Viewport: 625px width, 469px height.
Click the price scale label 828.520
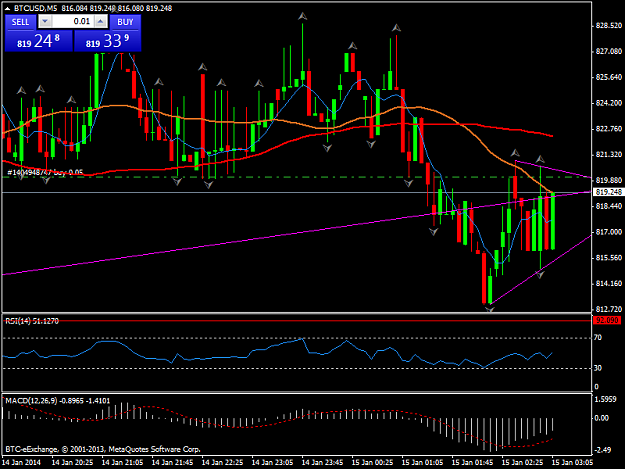609,26
